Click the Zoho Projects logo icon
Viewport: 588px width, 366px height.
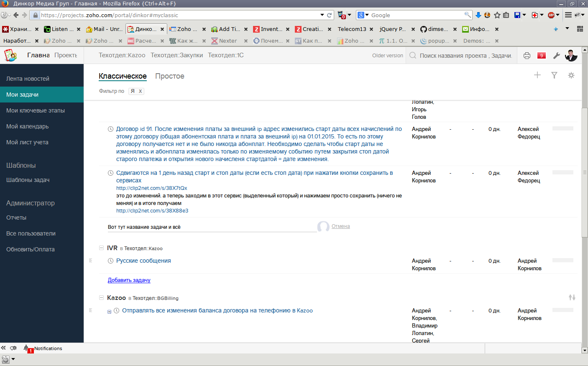(10, 55)
